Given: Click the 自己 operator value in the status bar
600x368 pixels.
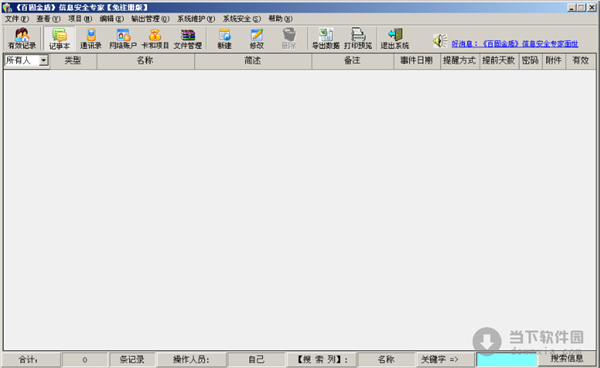Looking at the screenshot, I should click(256, 360).
